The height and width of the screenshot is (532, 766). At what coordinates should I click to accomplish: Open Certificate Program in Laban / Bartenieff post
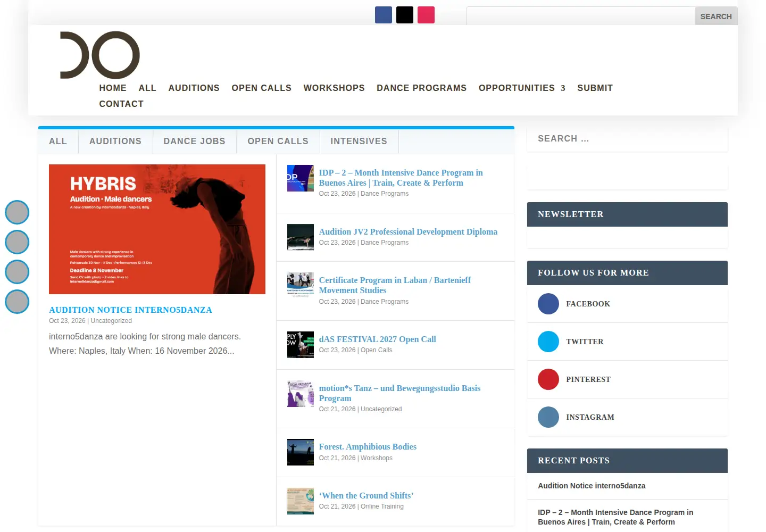395,285
